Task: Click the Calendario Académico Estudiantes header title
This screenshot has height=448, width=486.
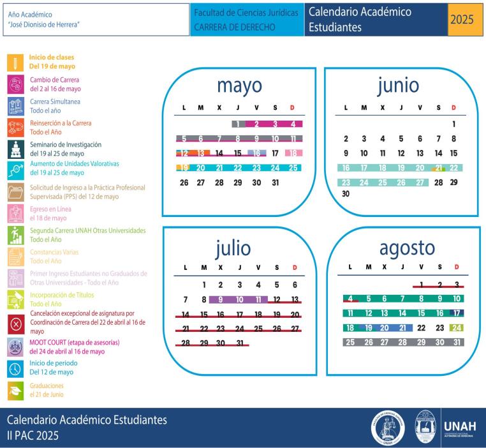Action: pos(360,20)
